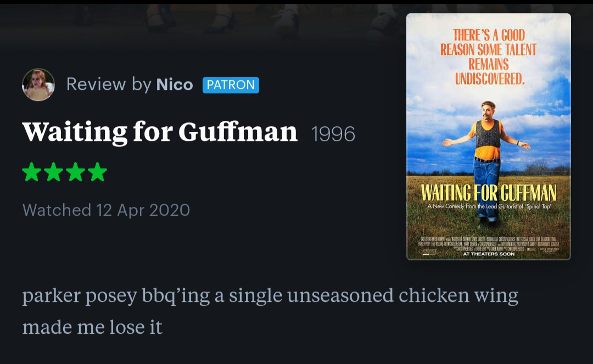Open the Waiting for Guffman poster thumbnail
Image resolution: width=593 pixels, height=364 pixels.
488,136
